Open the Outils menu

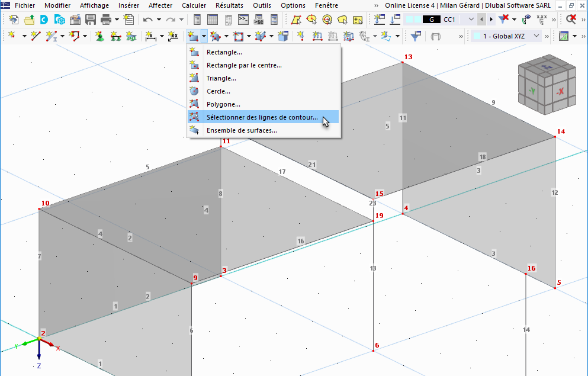[x=262, y=5]
